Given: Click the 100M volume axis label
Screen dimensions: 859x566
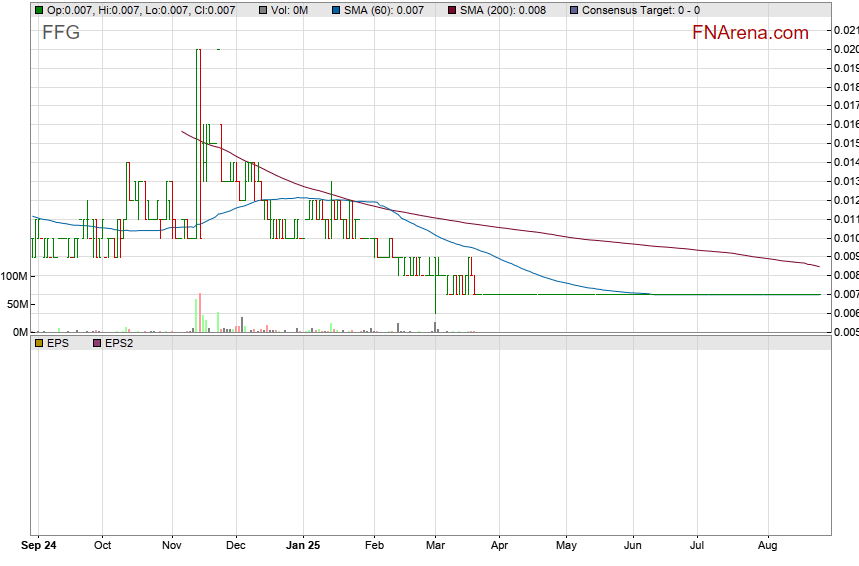Looking at the screenshot, I should coord(14,276).
